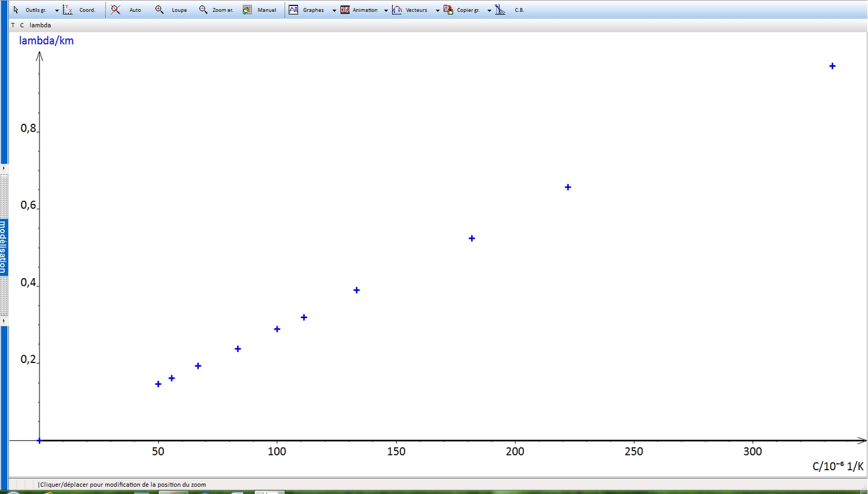
Task: Select the Outils gr. pointer tool
Action: coord(16,10)
